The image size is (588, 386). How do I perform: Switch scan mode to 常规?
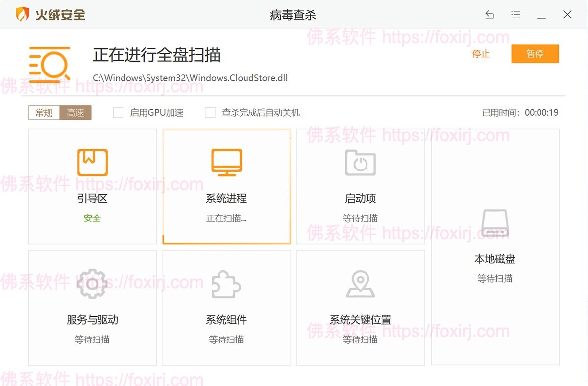pyautogui.click(x=43, y=112)
